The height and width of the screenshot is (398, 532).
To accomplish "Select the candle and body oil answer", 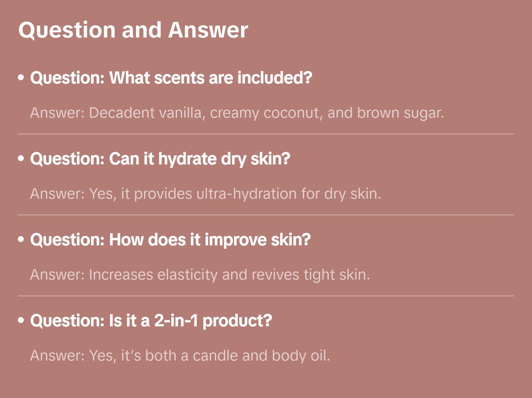I will pos(180,356).
